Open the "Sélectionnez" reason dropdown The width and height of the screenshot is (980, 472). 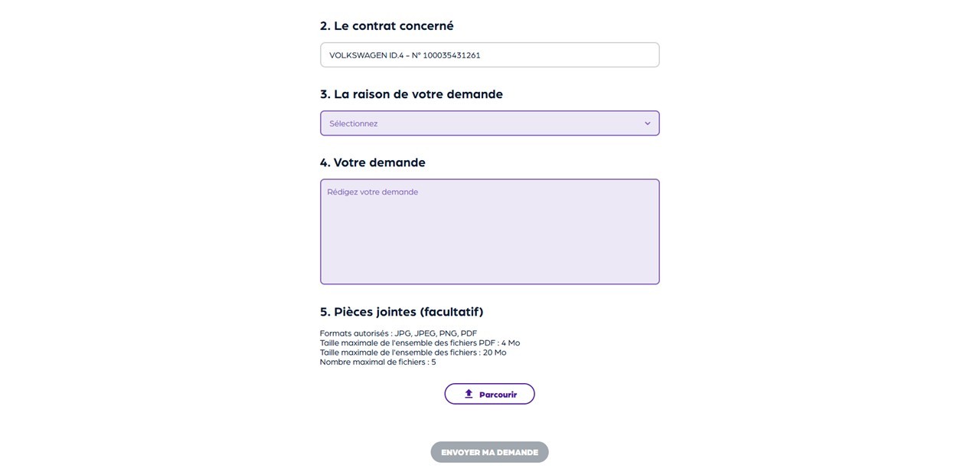click(x=489, y=123)
